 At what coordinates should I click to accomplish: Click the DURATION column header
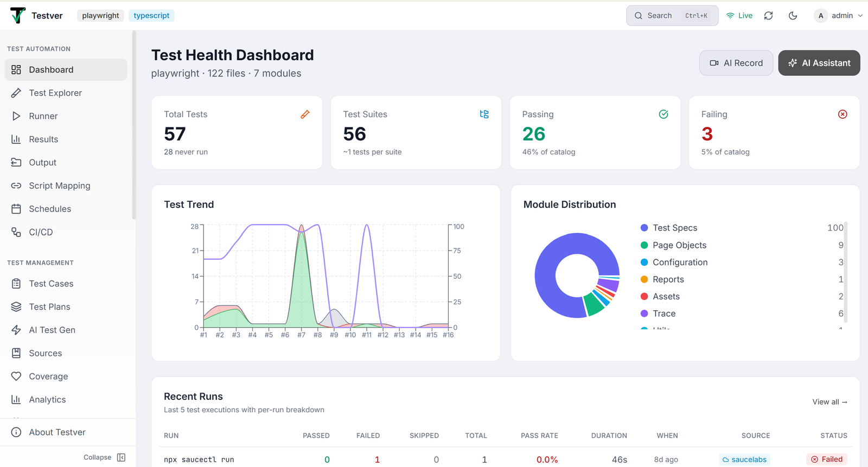[609, 436]
